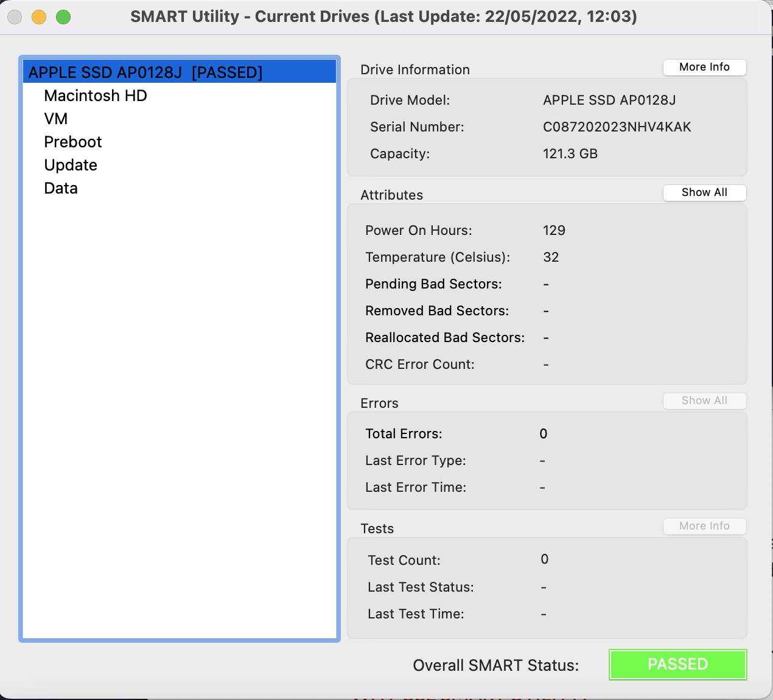Click Show All in Attributes section

point(705,192)
